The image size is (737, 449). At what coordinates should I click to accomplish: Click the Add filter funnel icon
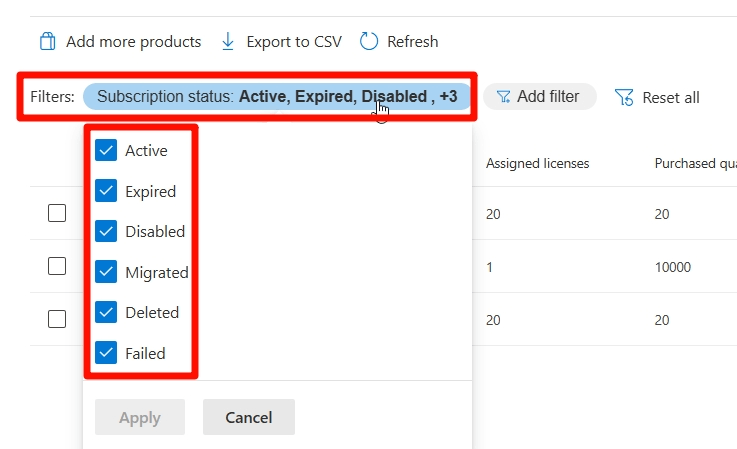coord(504,97)
